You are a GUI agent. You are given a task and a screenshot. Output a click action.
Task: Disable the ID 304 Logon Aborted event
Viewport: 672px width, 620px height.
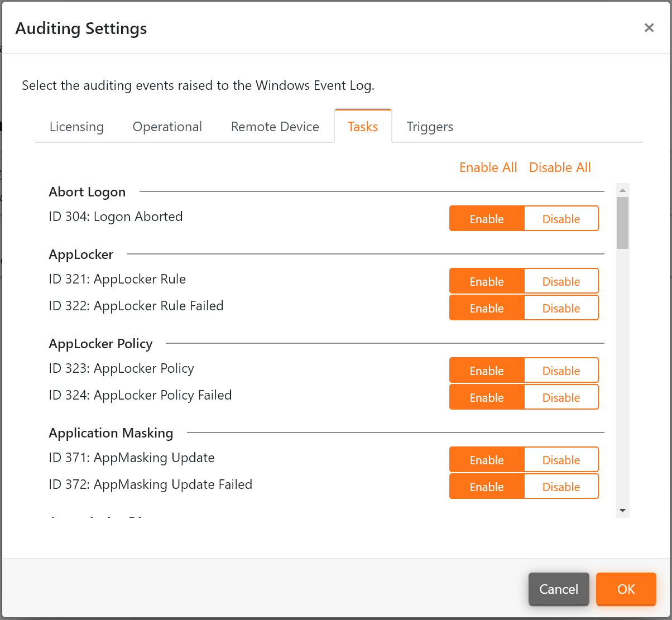(x=561, y=219)
